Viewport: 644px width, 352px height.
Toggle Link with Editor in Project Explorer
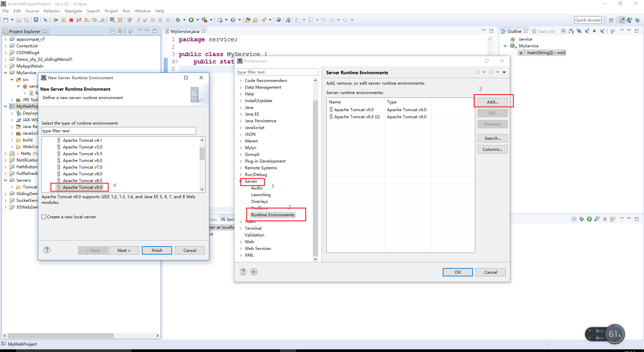click(x=120, y=31)
